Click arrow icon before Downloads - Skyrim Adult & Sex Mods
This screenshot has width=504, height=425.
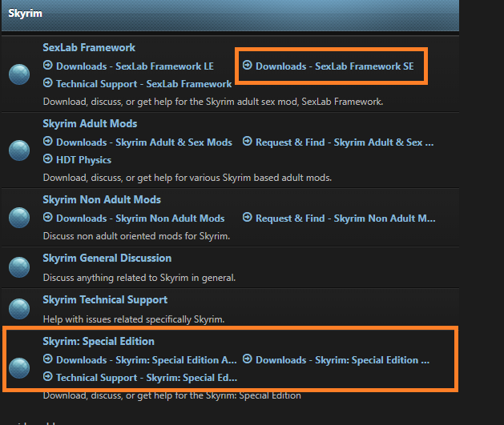pos(48,141)
